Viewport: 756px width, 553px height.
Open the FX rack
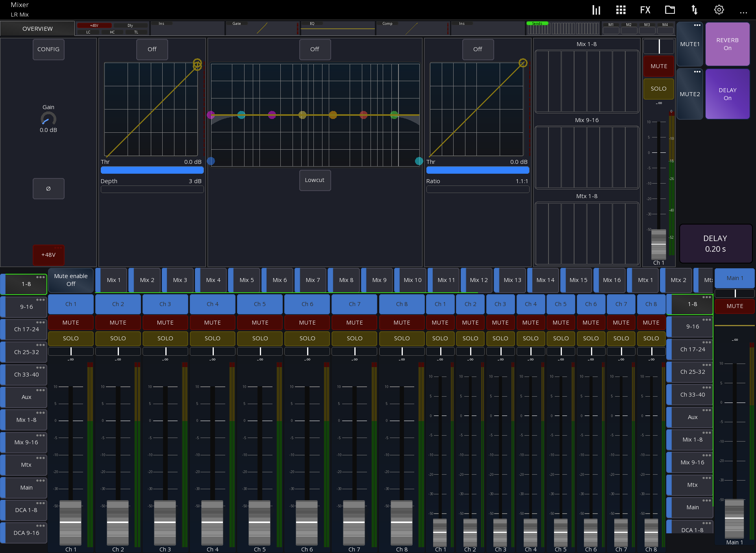coord(645,9)
